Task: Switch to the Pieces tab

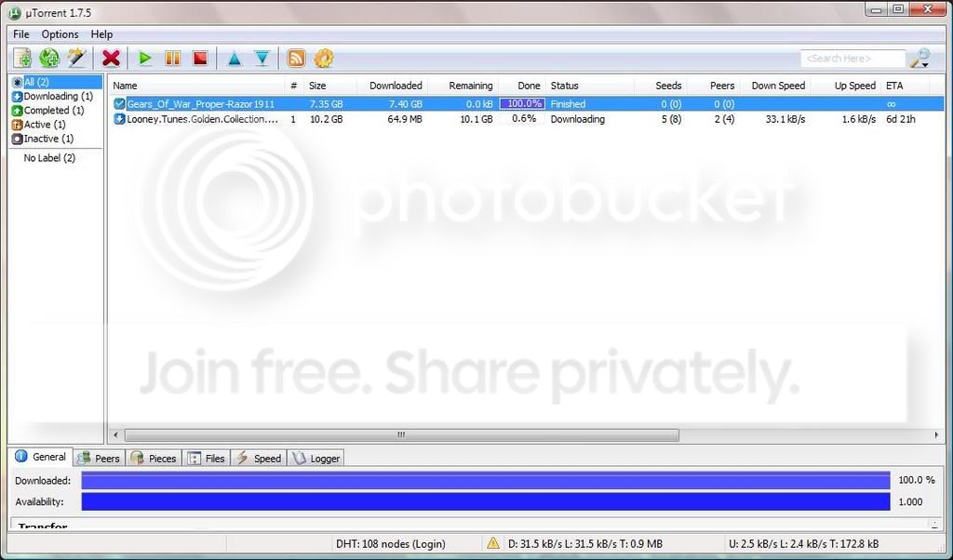Action: [154, 458]
